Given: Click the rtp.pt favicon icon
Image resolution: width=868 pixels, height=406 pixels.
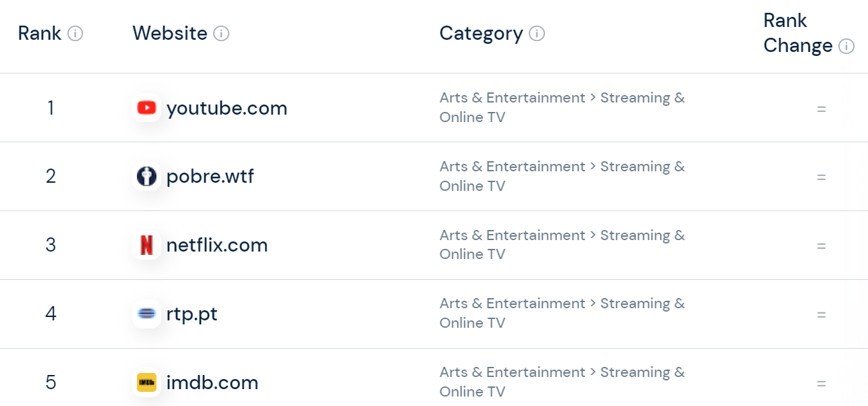Looking at the screenshot, I should pos(146,314).
